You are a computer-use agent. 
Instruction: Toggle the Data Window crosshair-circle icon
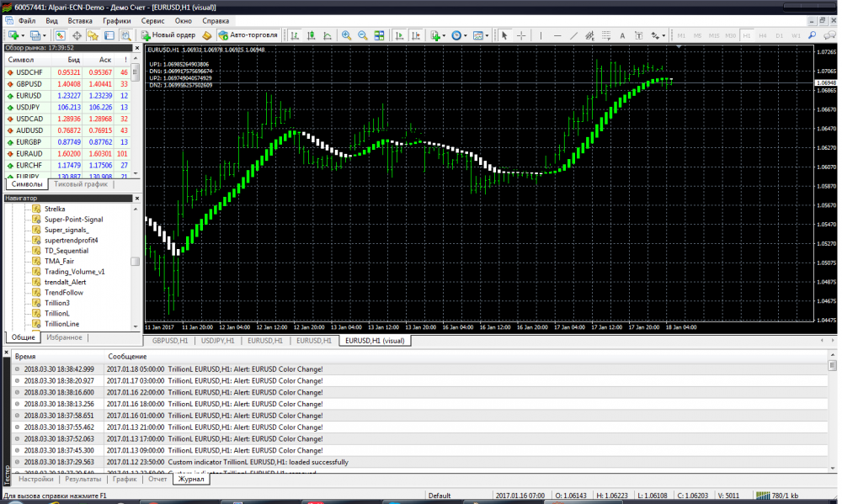tap(77, 35)
